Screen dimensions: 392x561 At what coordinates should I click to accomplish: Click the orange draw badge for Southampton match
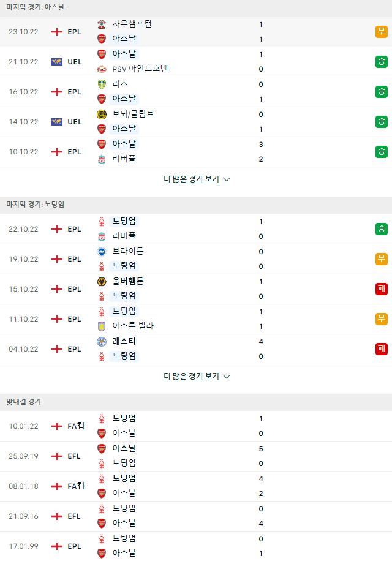(x=381, y=31)
